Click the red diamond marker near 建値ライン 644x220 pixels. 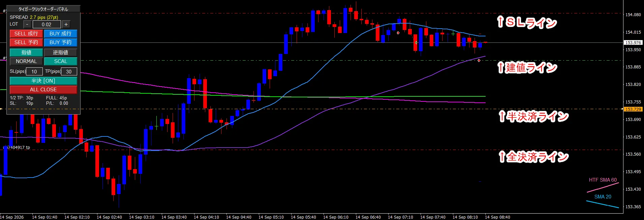479,61
